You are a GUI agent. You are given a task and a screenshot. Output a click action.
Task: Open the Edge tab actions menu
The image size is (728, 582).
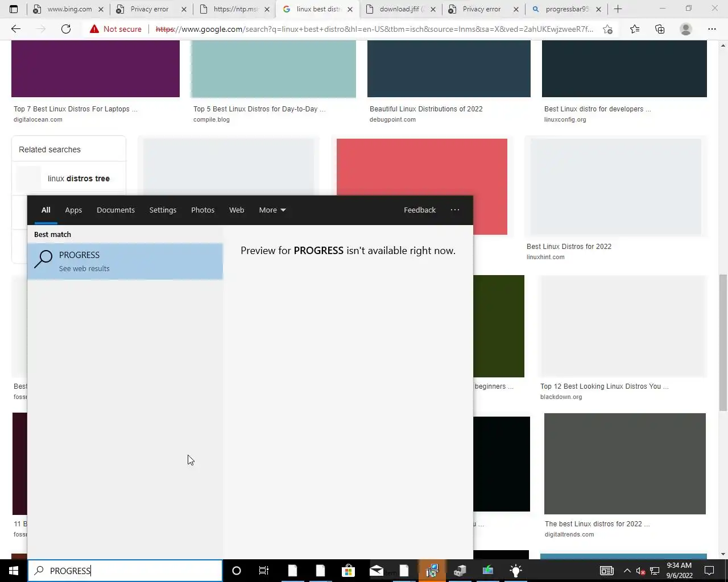pos(14,9)
